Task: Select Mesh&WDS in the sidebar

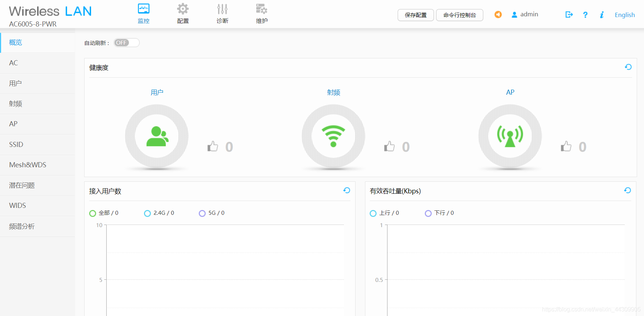Action: [37, 165]
